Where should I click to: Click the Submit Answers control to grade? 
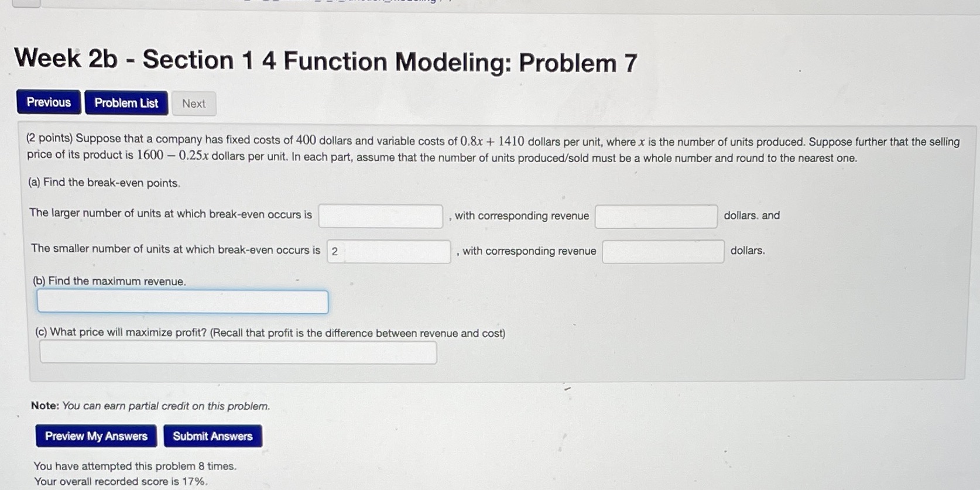coord(213,436)
